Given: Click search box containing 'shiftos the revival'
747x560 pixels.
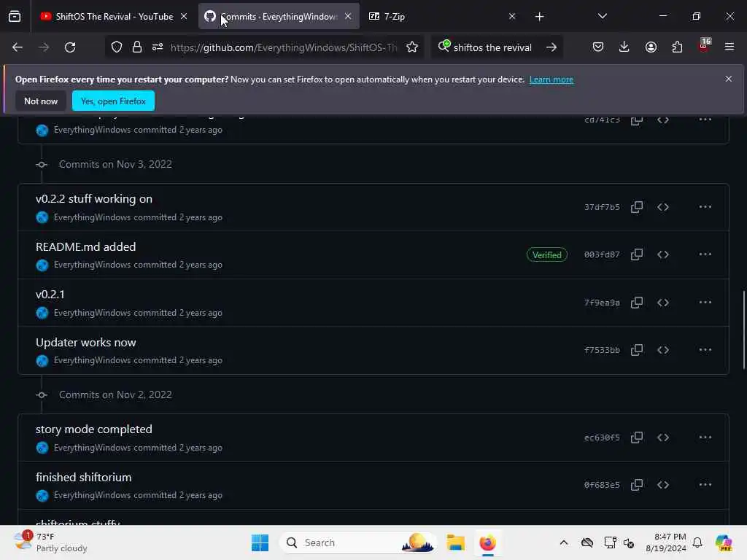Looking at the screenshot, I should click(492, 47).
